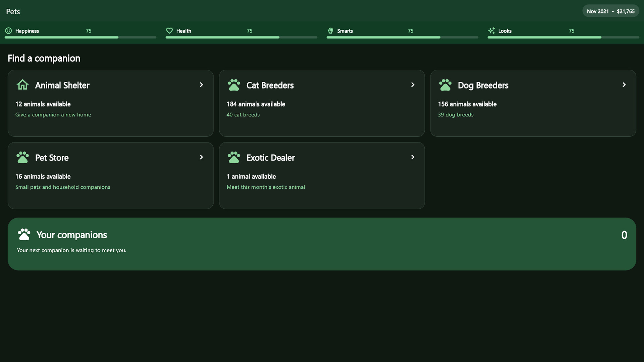Click the Smarts brain icon

tap(330, 31)
